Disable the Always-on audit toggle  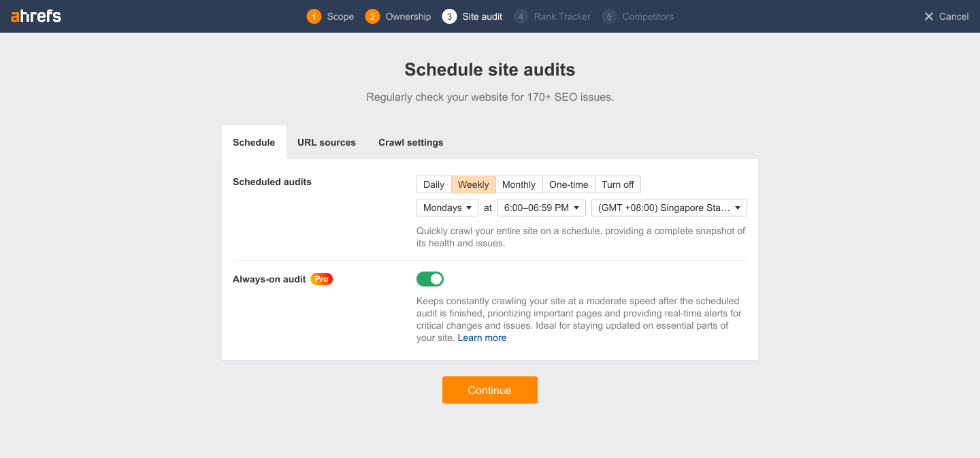pyautogui.click(x=429, y=278)
